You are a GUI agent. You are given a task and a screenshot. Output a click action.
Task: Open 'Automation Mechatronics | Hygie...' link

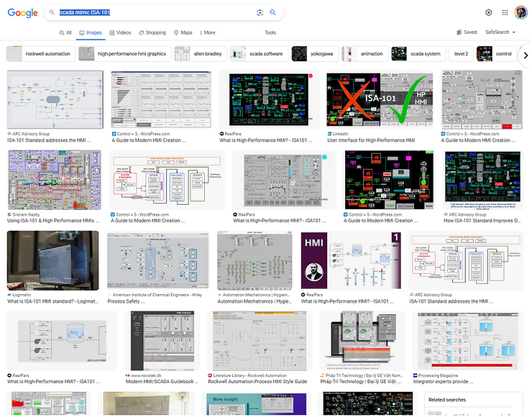click(254, 301)
